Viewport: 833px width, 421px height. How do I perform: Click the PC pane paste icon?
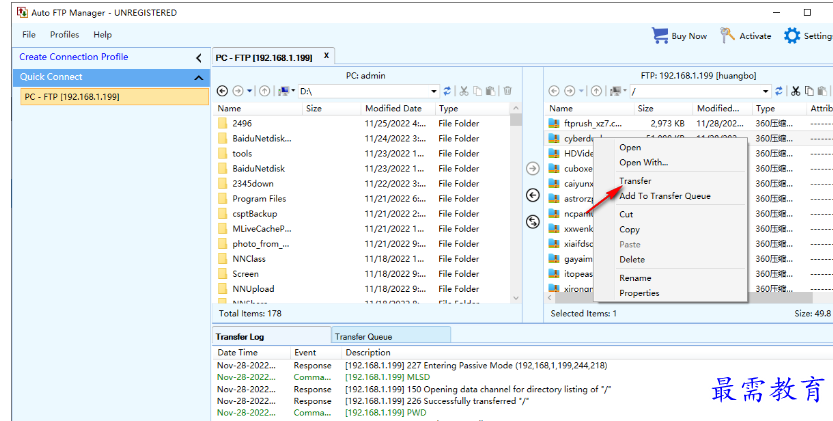click(x=491, y=91)
